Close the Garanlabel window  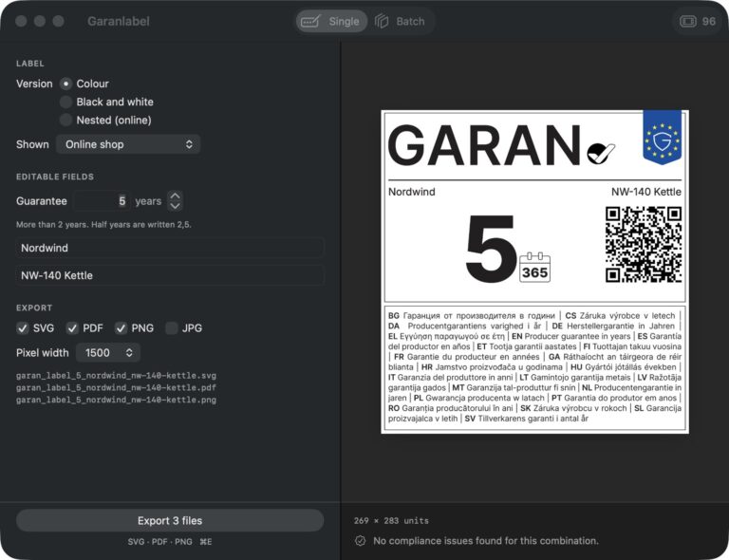pyautogui.click(x=21, y=21)
